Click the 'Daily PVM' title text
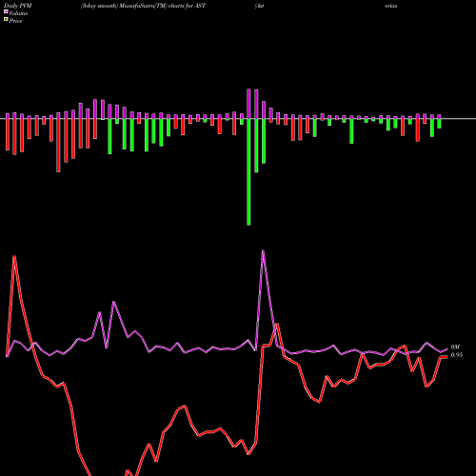Viewport: 476px width, 476px height. (18, 6)
